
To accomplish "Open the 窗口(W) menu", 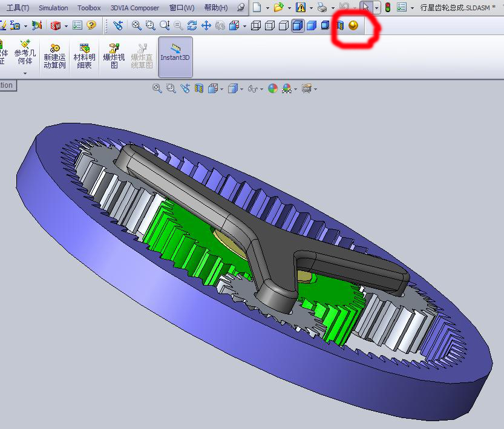I will (182, 8).
